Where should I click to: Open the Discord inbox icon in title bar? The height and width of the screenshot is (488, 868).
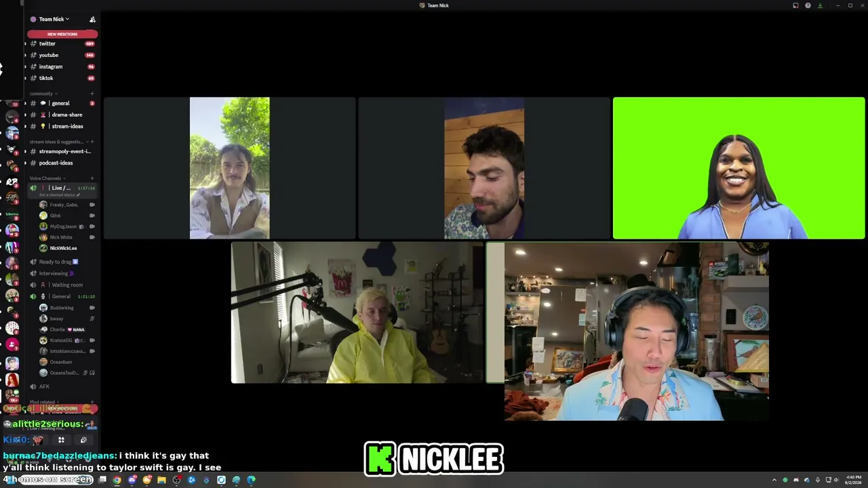[x=795, y=5]
